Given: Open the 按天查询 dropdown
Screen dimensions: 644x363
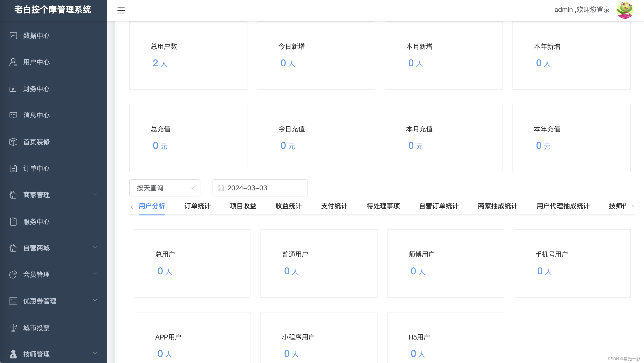Looking at the screenshot, I should pos(165,188).
